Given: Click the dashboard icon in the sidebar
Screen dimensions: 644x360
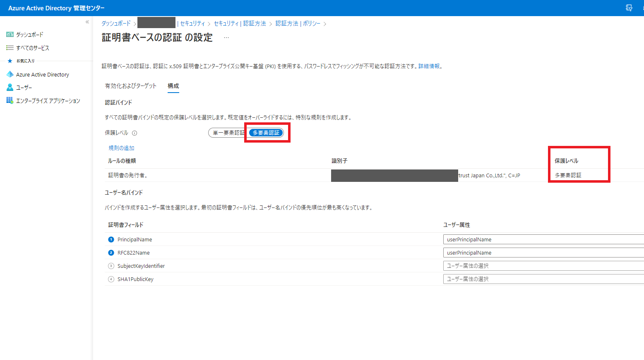Looking at the screenshot, I should (x=10, y=34).
